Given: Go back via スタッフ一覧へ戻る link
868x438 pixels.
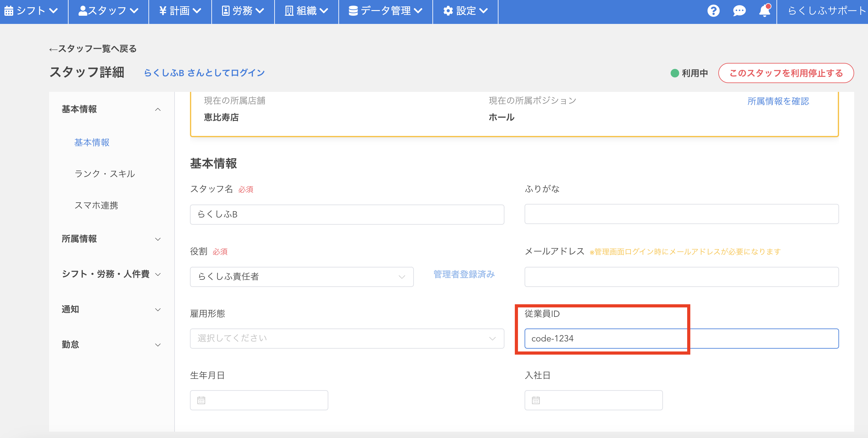Looking at the screenshot, I should (93, 49).
